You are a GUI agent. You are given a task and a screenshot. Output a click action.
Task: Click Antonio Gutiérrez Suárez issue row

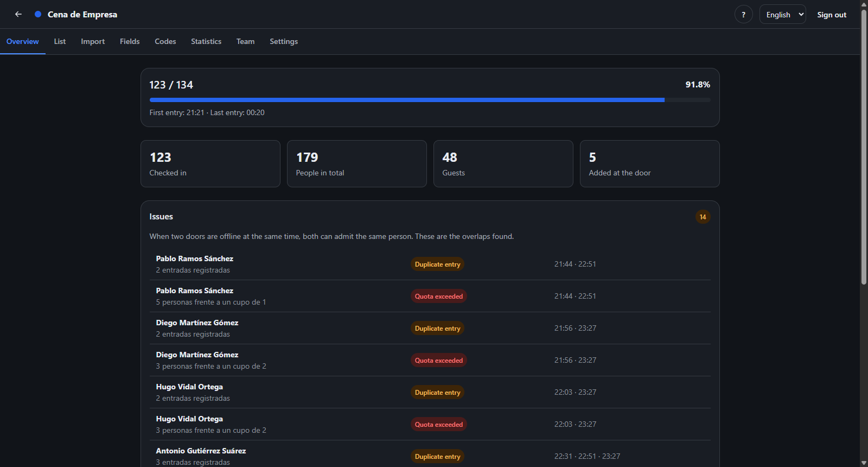[x=430, y=454]
